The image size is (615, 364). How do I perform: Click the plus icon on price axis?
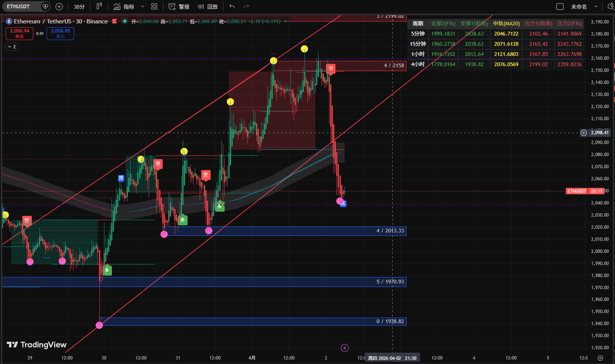point(584,133)
